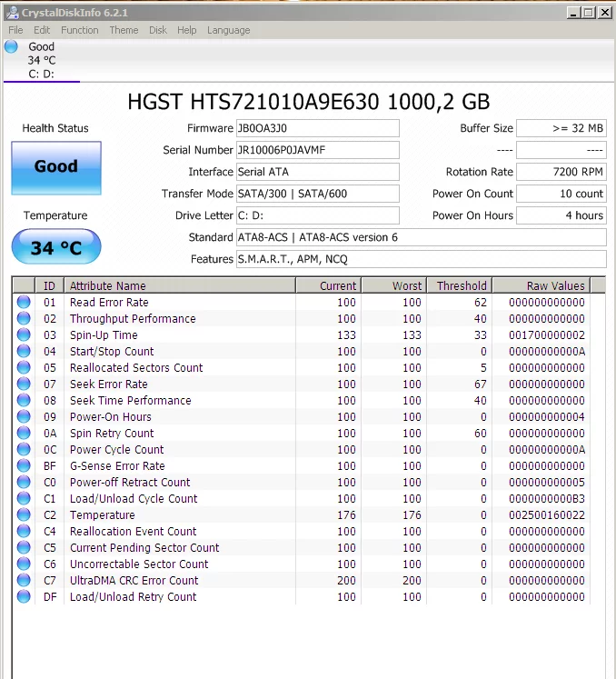This screenshot has height=679, width=616.
Task: Click the Buffer Size value field
Action: 561,128
